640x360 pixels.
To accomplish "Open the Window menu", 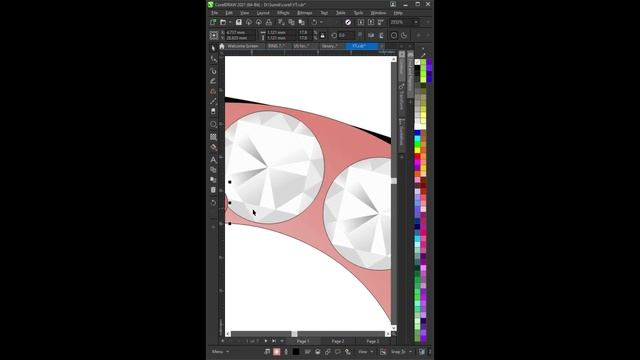I will [378, 13].
